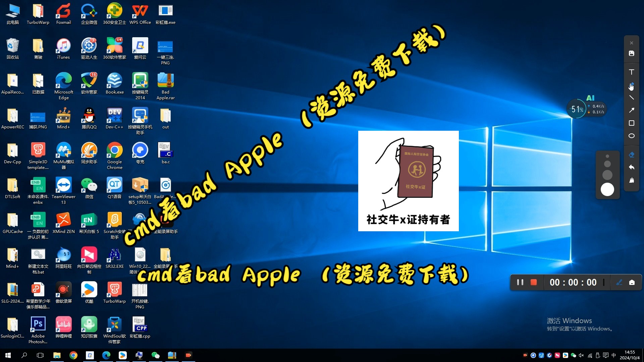Click the home icon in recorder bar
644x362 pixels.
632,283
